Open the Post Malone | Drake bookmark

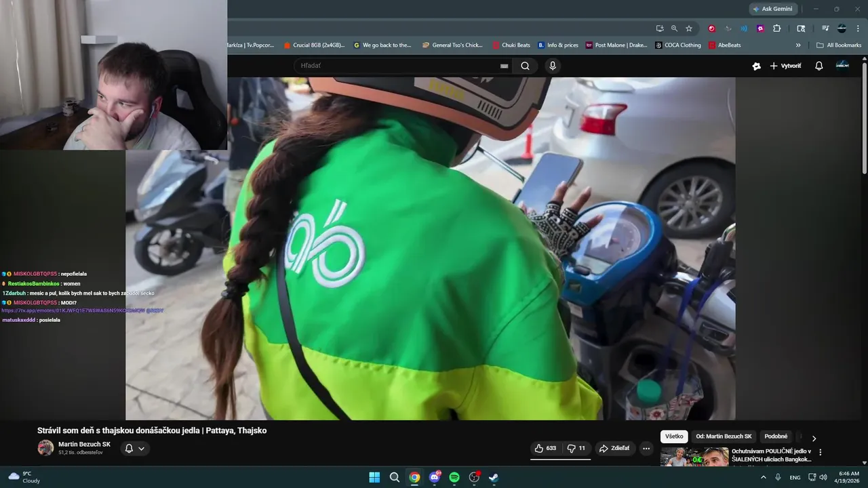pos(616,45)
